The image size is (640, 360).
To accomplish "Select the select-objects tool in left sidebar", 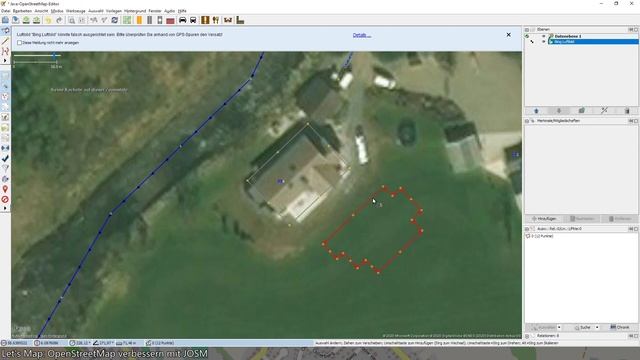I will (5, 31).
